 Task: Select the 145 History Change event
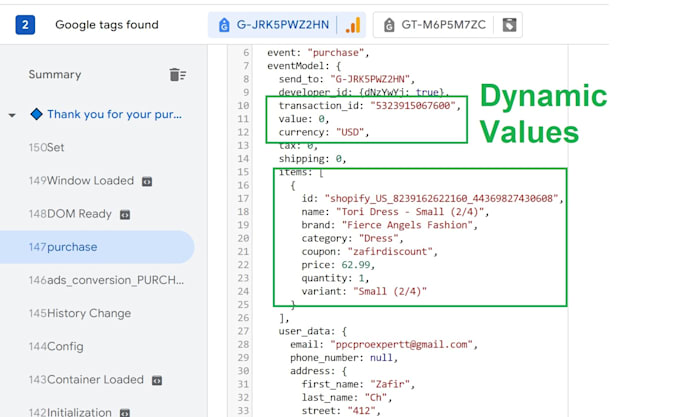point(80,313)
